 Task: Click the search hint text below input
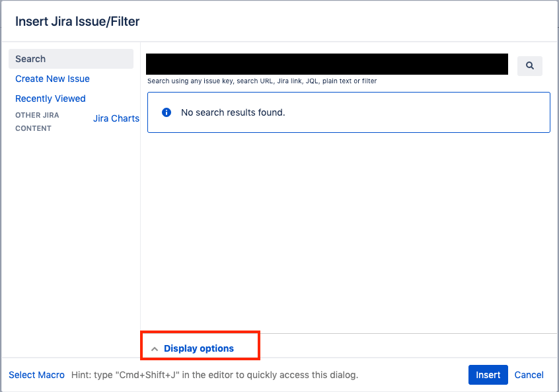tap(262, 81)
